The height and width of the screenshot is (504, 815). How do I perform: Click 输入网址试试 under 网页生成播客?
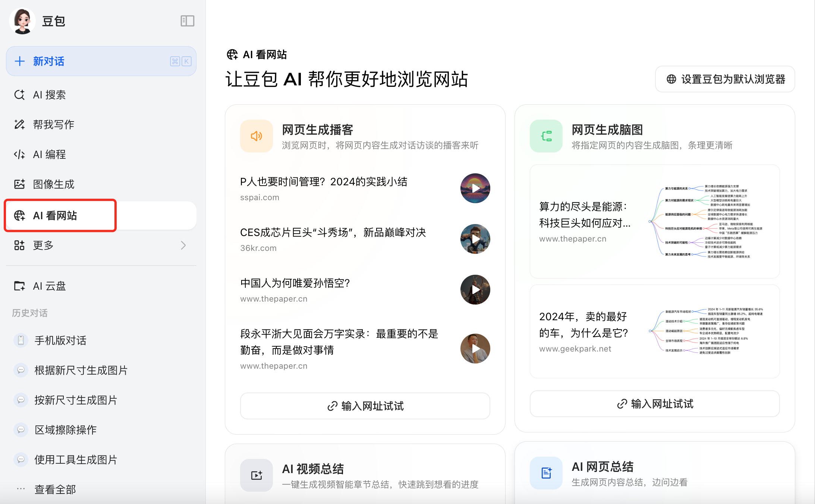coord(365,406)
